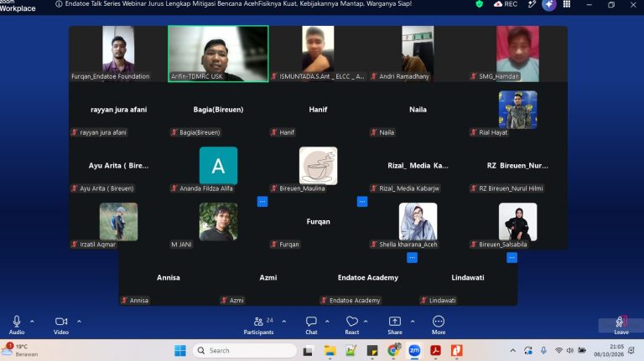This screenshot has width=644, height=361.
Task: Select the ISMUNTADA.S.Ant video tile
Action: 318,54
